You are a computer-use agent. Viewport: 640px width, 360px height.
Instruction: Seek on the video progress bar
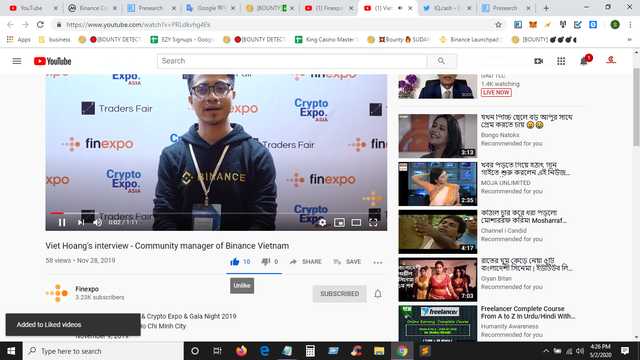(x=216, y=213)
